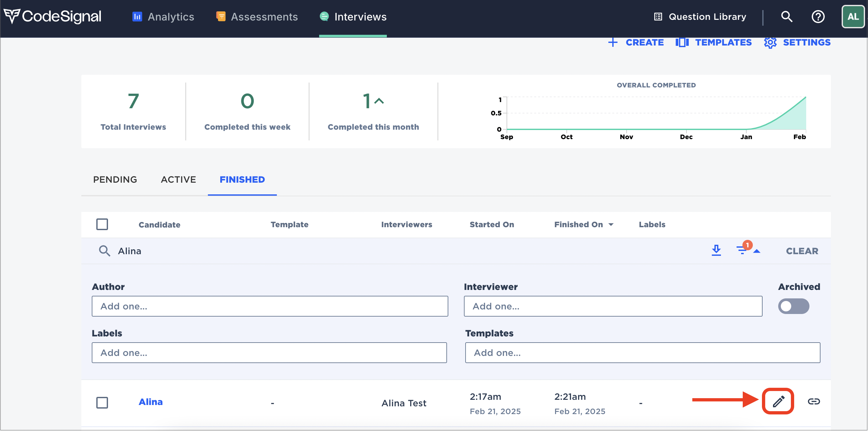Switch to the PENDING tab
The image size is (868, 431).
[115, 179]
